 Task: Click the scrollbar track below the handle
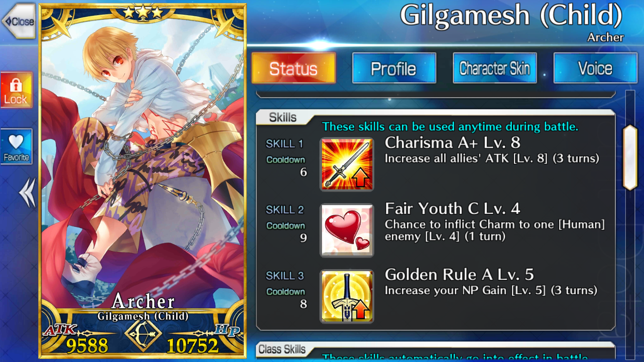(630, 275)
